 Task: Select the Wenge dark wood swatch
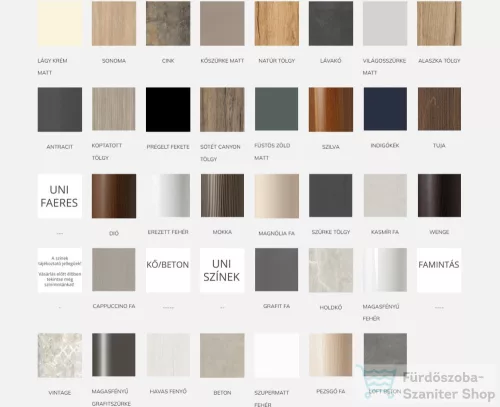439,195
